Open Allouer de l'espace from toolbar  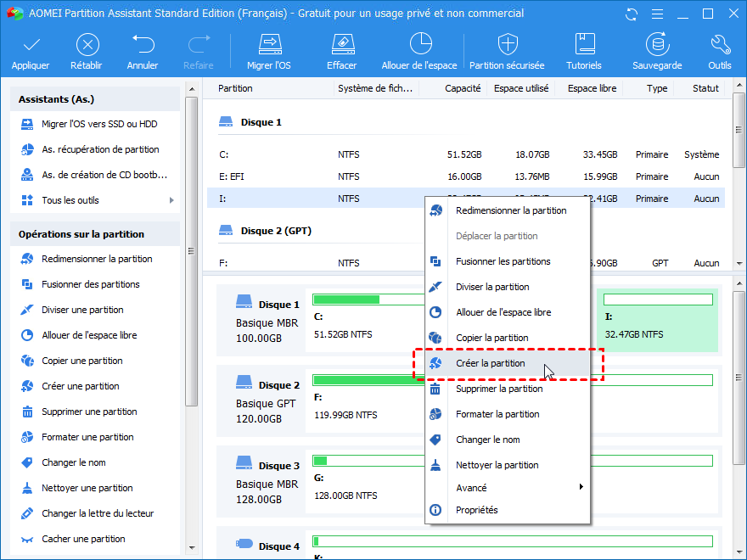point(419,46)
